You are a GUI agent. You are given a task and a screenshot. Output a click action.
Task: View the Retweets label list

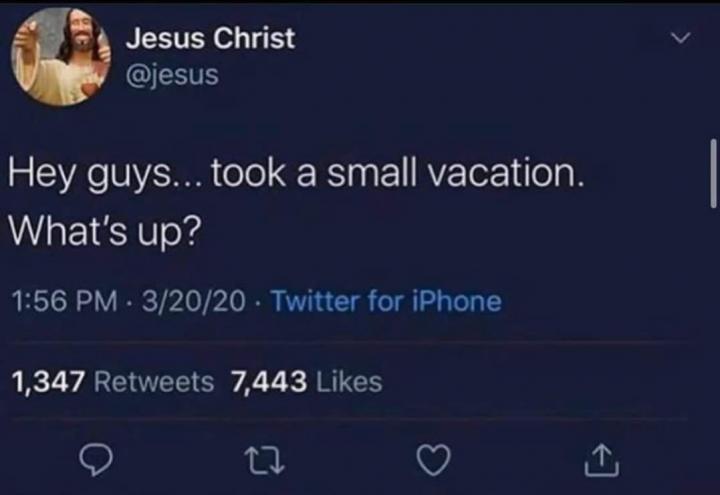tap(154, 382)
